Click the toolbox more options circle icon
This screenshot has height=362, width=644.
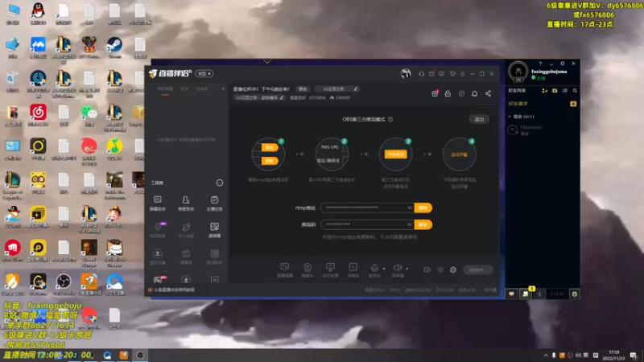pyautogui.click(x=220, y=183)
